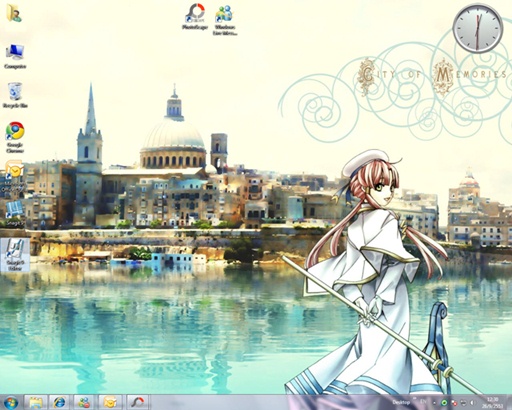Screen dimensions: 512x410
Task: Open PhotoScape from the taskbar
Action: tap(137, 402)
